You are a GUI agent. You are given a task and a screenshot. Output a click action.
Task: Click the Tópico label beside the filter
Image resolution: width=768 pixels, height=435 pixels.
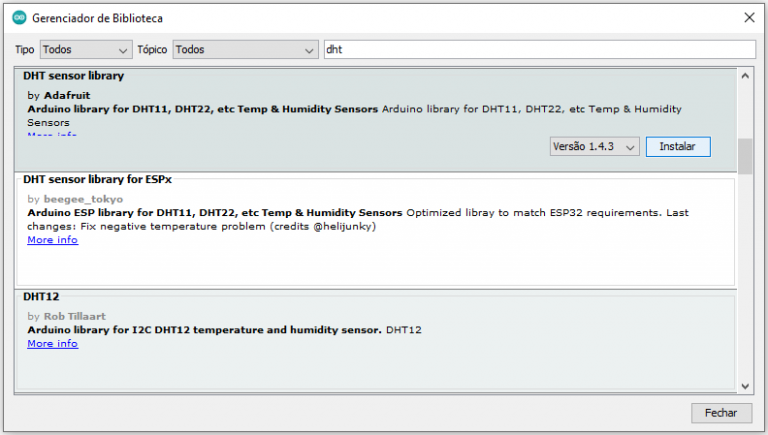152,49
